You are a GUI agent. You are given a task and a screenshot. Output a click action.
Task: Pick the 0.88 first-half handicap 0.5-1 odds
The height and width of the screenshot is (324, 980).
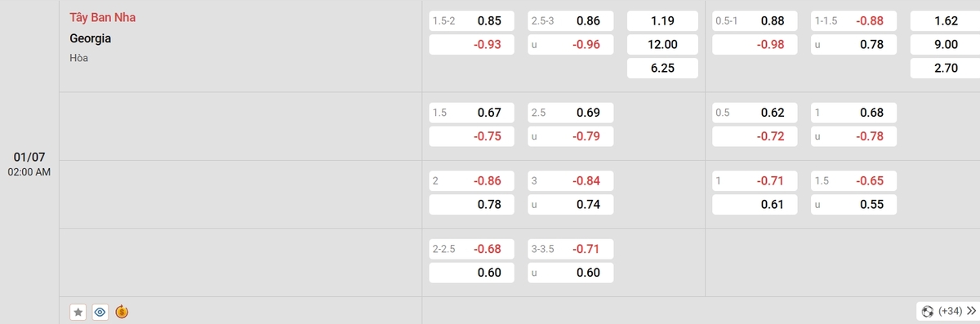coord(754,22)
